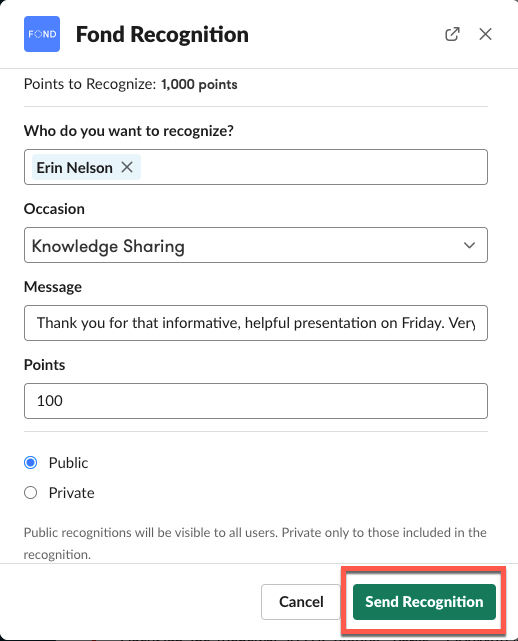This screenshot has width=518, height=641.
Task: Send the recognition to Erin Nelson
Action: point(424,602)
